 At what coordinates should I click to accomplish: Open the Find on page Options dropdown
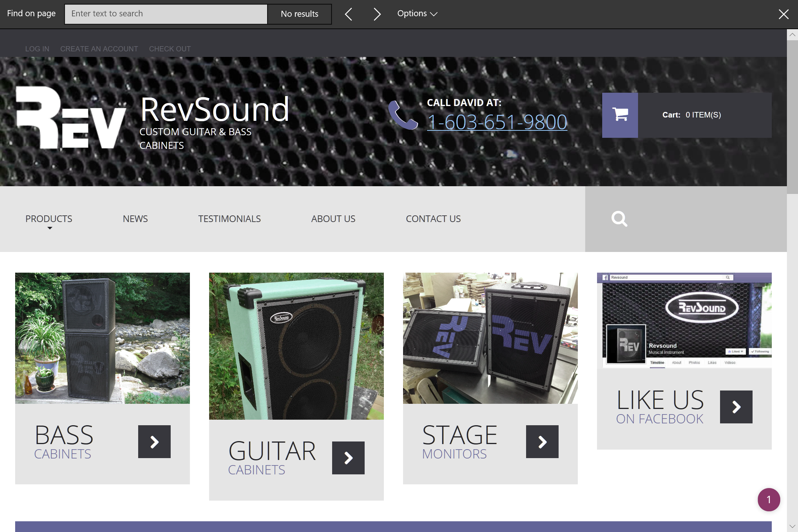click(x=417, y=14)
